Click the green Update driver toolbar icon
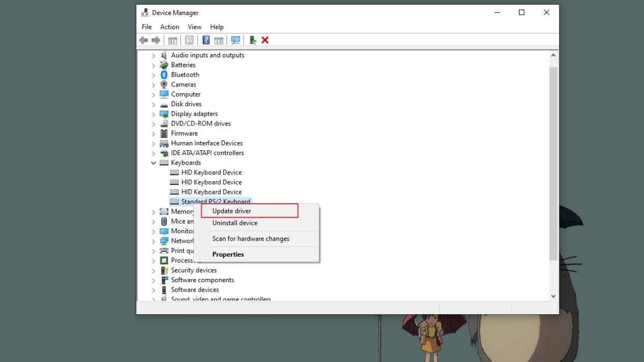The width and height of the screenshot is (644, 362). (x=253, y=40)
